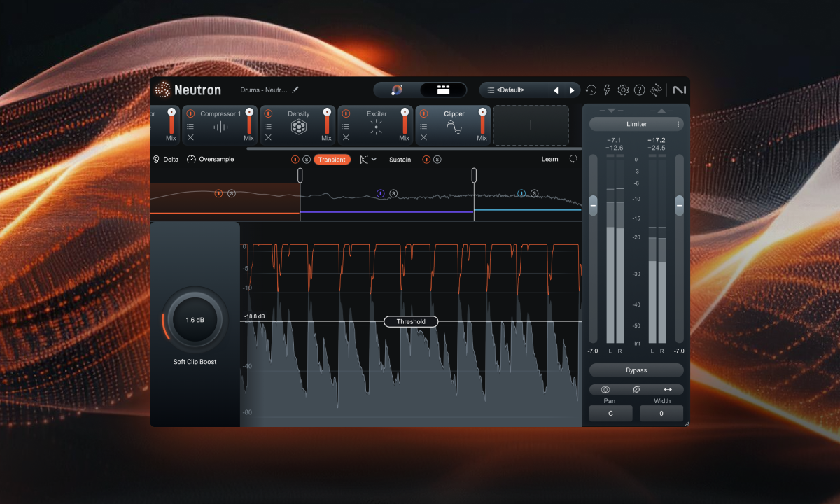This screenshot has height=504, width=840.
Task: Click the Density Mix slider
Action: (x=326, y=121)
